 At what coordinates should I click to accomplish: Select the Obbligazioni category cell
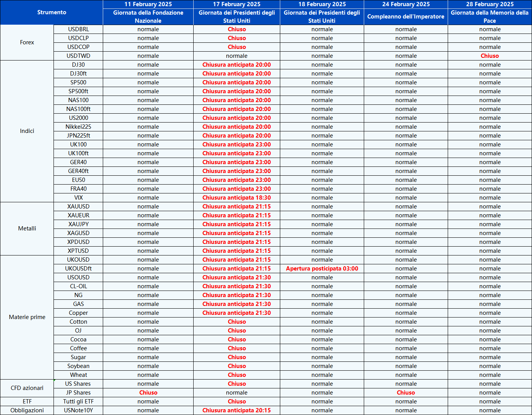[x=27, y=410]
